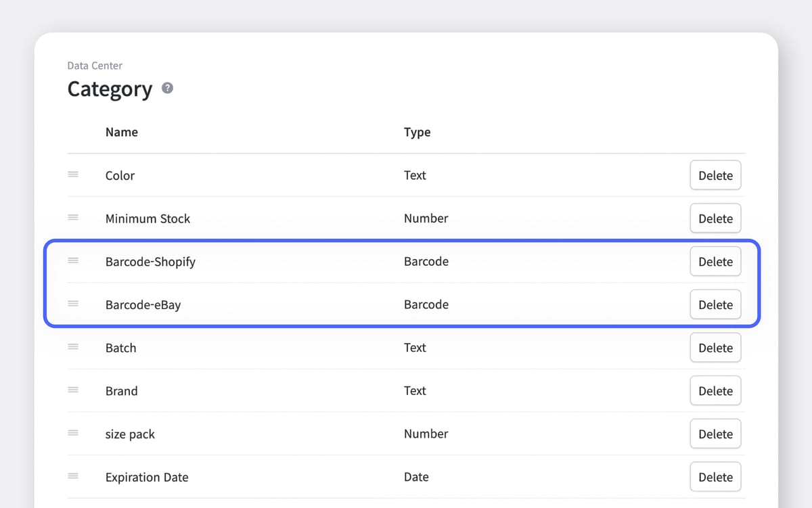The image size is (812, 508).
Task: Delete the Minimum Stock attribute
Action: (715, 218)
